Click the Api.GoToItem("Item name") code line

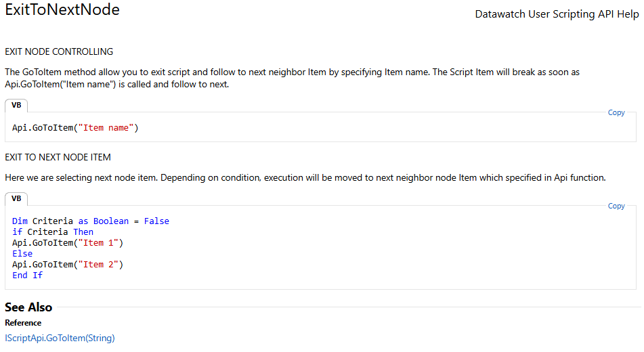[x=75, y=128]
